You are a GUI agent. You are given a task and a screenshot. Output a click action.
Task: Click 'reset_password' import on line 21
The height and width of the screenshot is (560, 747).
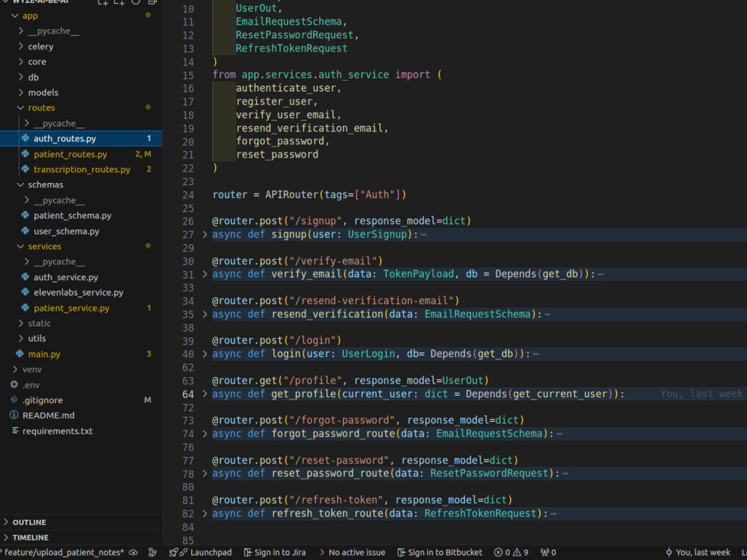tap(277, 155)
